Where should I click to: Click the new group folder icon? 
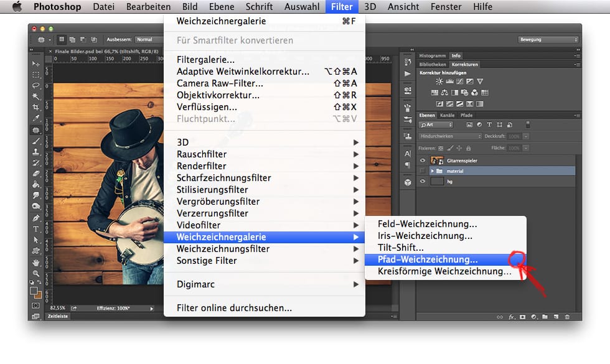(545, 317)
